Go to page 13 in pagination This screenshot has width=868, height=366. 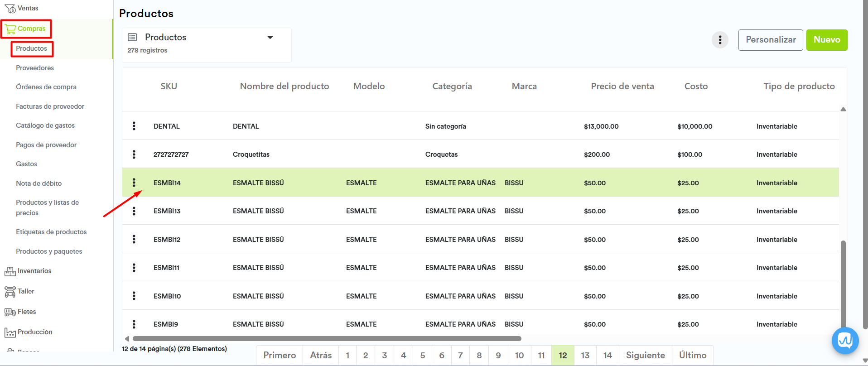(585, 356)
